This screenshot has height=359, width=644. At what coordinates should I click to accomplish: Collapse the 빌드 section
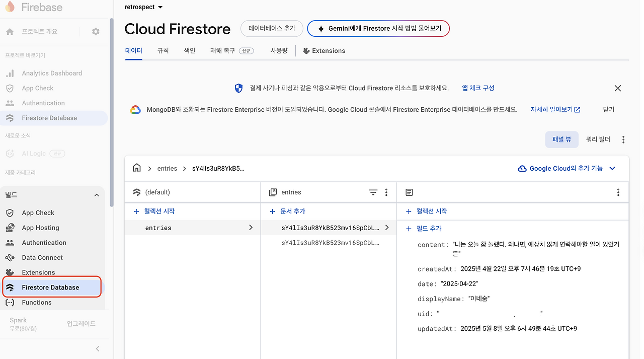tap(97, 195)
